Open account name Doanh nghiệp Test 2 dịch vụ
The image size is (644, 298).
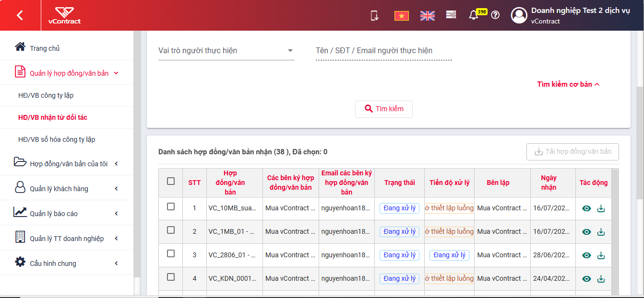click(x=581, y=11)
